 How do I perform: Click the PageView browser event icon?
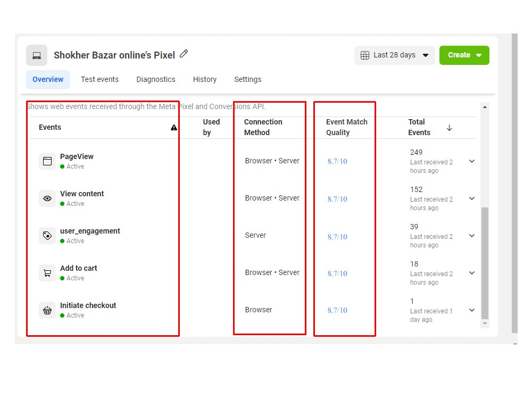point(47,161)
